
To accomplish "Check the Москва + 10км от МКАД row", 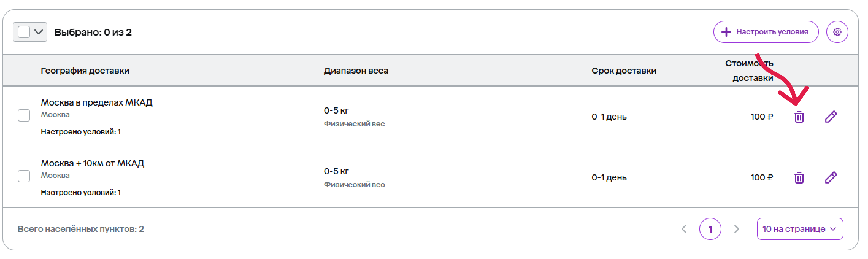I will tap(24, 176).
